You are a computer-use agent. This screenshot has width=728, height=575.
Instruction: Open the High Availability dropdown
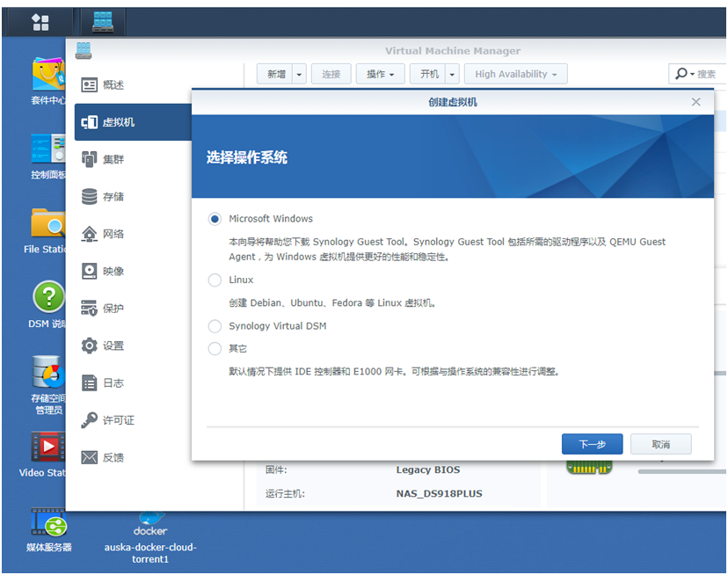click(x=515, y=74)
